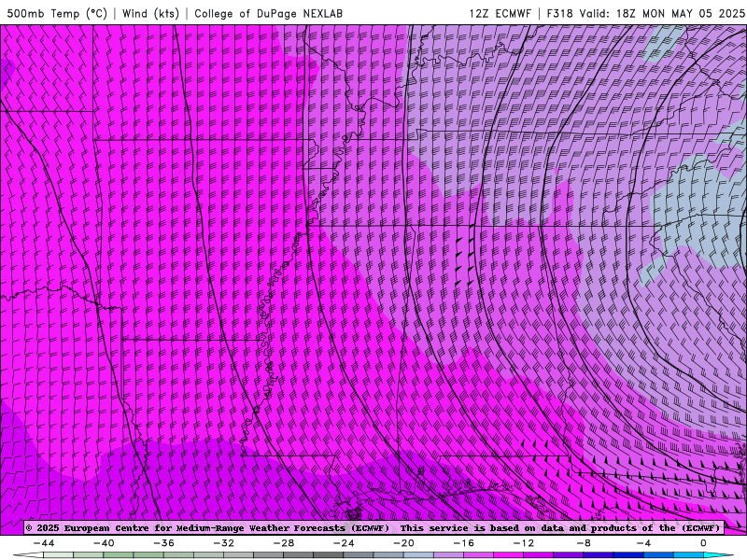Click the -40 colorbar label
The width and height of the screenshot is (747, 560).
click(x=104, y=543)
